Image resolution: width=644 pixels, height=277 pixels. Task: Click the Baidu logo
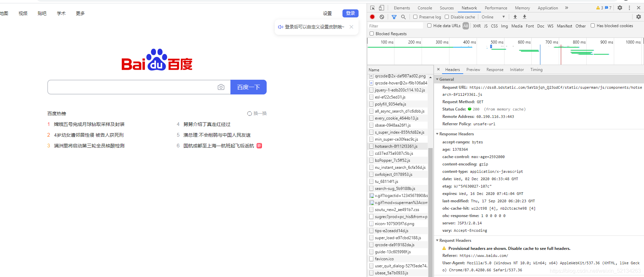tap(157, 60)
